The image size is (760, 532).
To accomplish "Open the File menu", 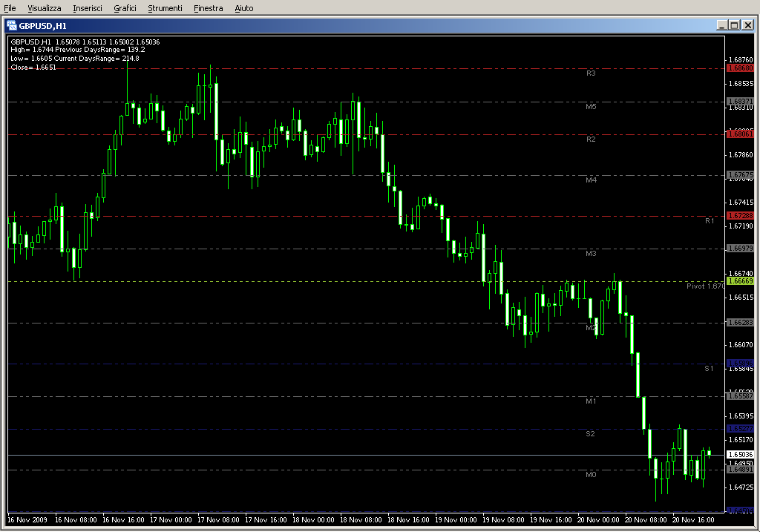I will click(10, 8).
